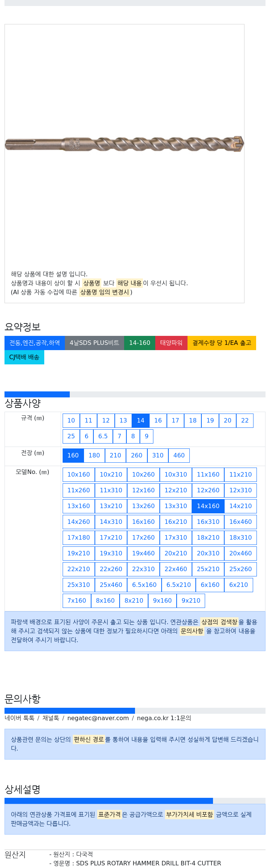Open model 14x210 link
Image resolution: width=270 pixels, height=868 pixels.
(x=241, y=506)
